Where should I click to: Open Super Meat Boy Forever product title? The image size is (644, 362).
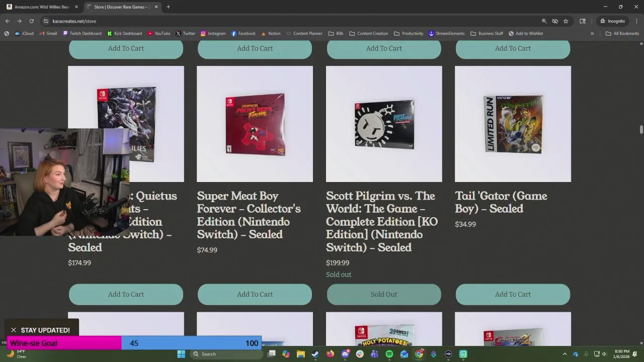pyautogui.click(x=249, y=215)
